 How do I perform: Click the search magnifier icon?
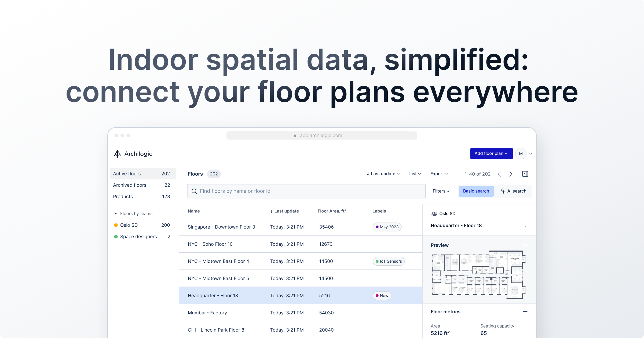[x=194, y=191]
